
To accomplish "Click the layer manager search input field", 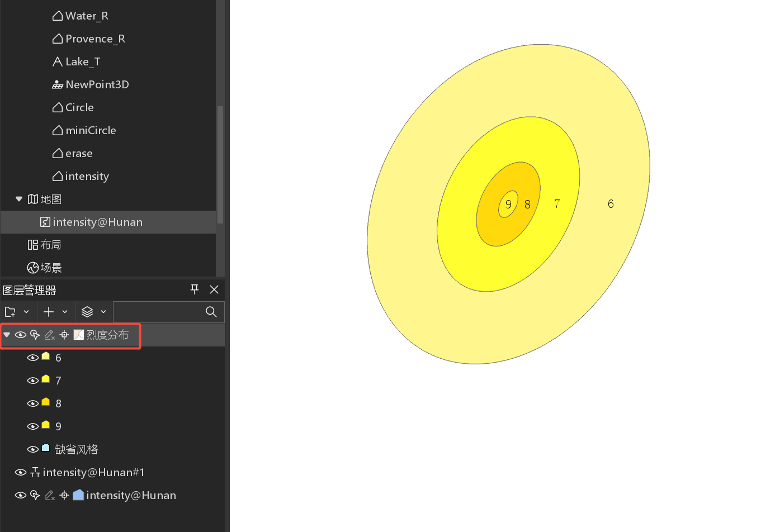I will click(158, 312).
